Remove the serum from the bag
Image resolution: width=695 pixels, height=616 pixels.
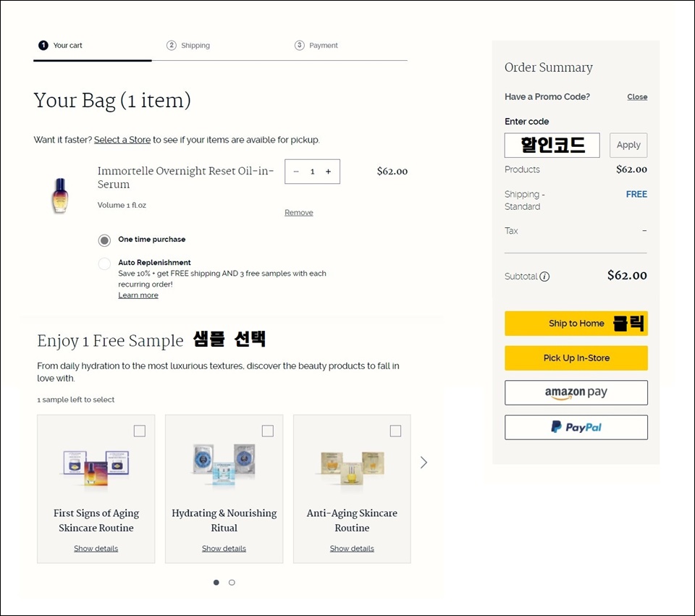[x=299, y=213]
